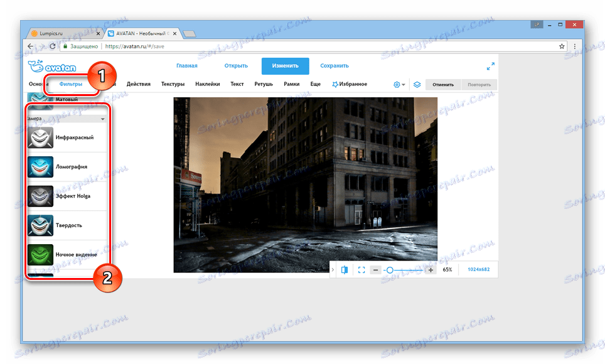Go to the Главная page

tap(187, 66)
